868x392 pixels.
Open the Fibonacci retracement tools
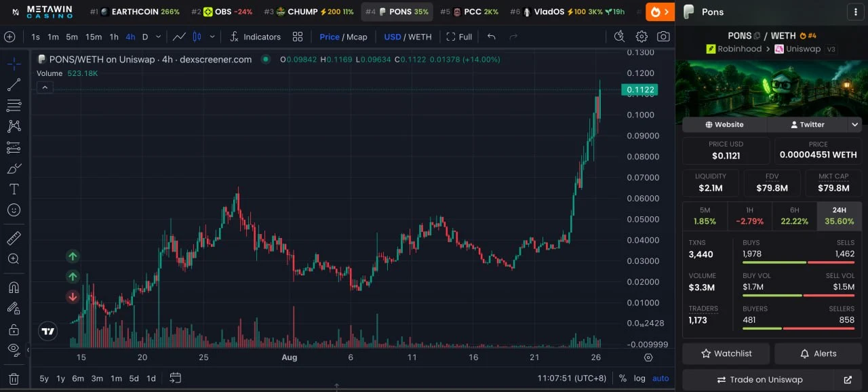coord(14,106)
